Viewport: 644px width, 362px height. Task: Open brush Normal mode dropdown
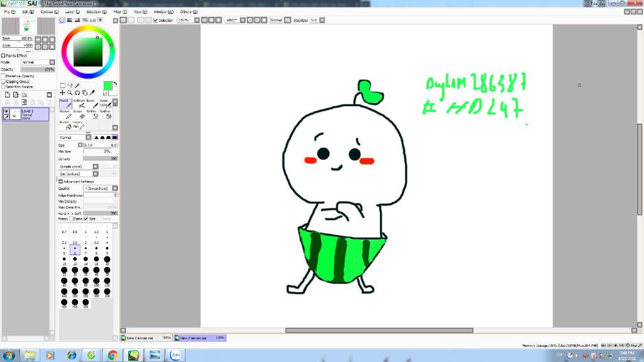click(88, 137)
